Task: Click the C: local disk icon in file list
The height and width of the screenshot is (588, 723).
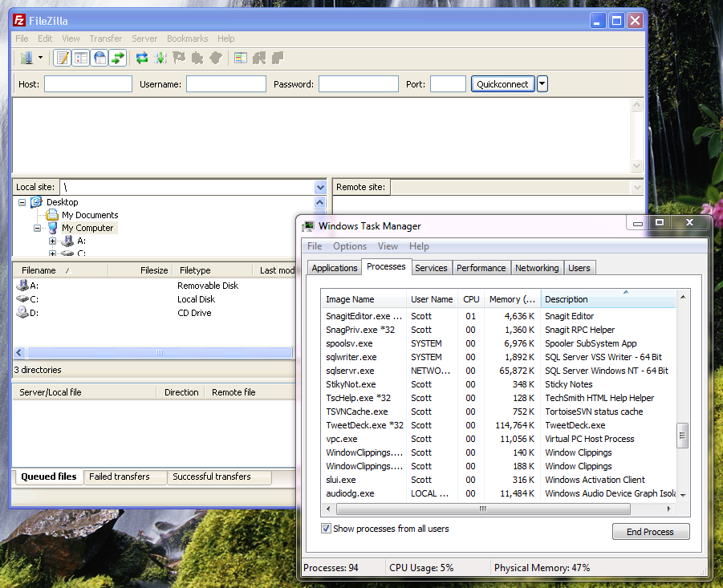Action: point(22,299)
